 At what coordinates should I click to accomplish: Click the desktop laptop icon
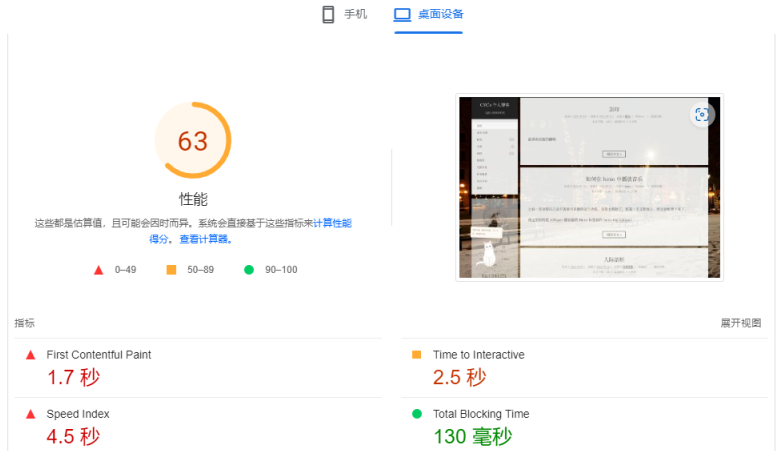click(x=402, y=14)
